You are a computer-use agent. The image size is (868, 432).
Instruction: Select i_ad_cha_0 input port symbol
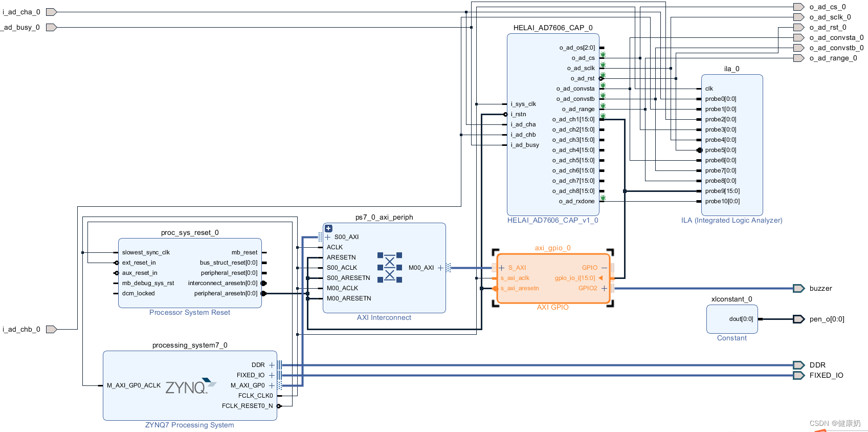[x=51, y=12]
